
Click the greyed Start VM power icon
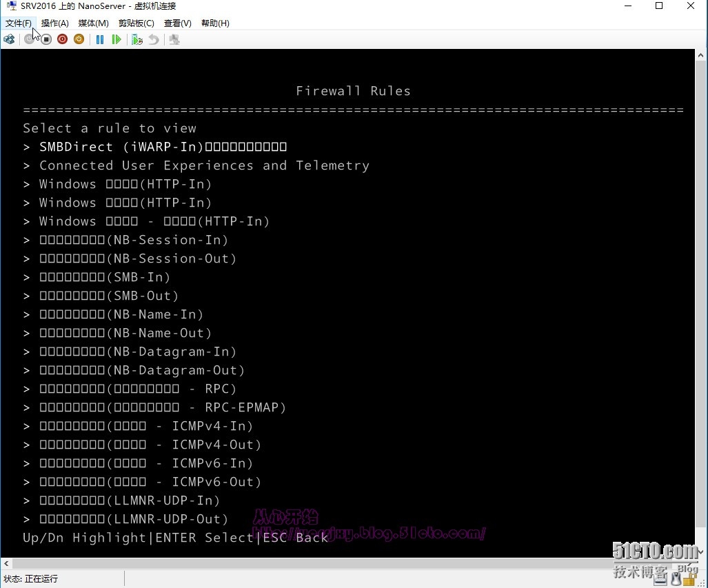pos(29,39)
